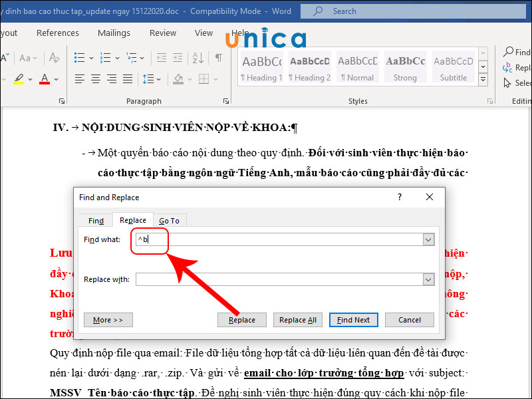Switch to the Find tab
The image size is (532, 399).
95,220
